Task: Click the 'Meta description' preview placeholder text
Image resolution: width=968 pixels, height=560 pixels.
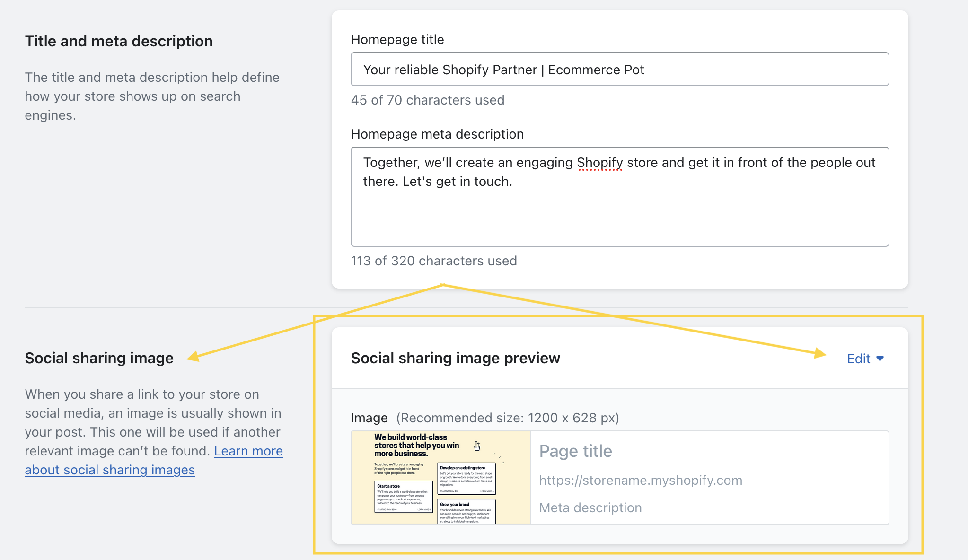Action: pyautogui.click(x=590, y=508)
